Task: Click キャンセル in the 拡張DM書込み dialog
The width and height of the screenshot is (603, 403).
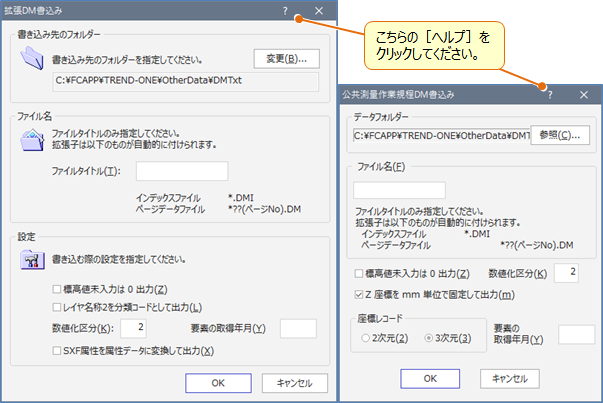Action: coord(295,383)
